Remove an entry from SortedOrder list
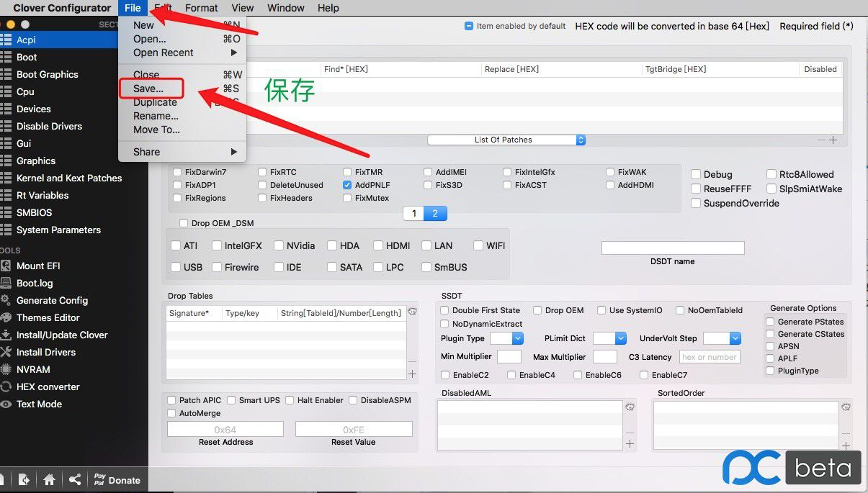 click(x=846, y=433)
